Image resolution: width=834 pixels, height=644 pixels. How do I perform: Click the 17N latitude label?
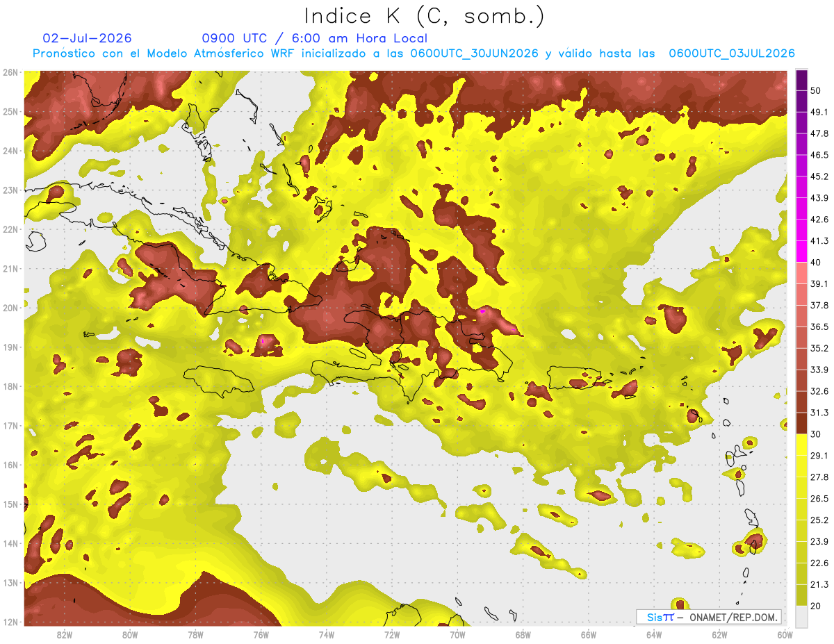(10, 426)
